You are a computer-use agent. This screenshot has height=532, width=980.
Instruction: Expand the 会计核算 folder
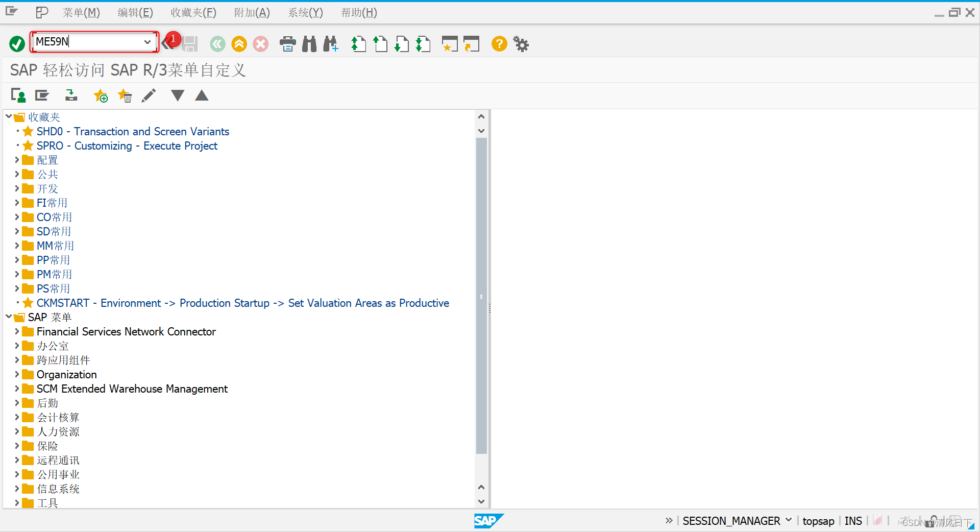(x=17, y=417)
